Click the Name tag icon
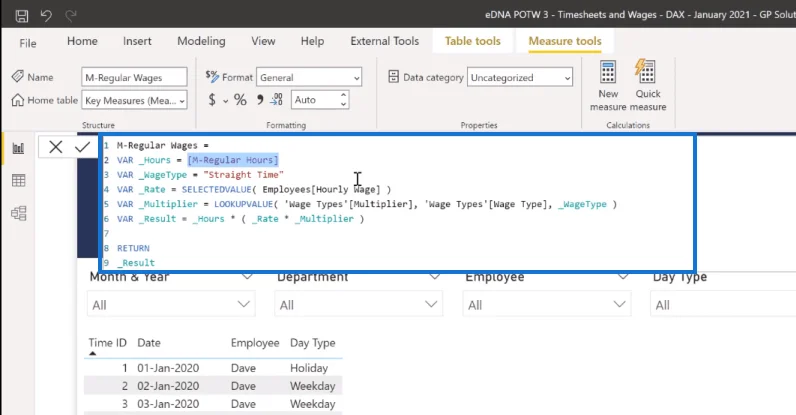This screenshot has height=415, width=796. 17,77
